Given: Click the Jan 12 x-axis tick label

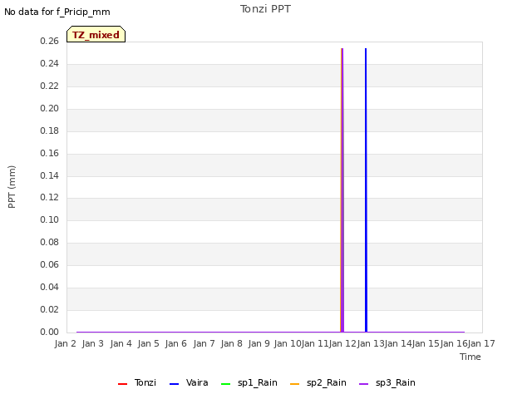Looking at the screenshot, I should click(342, 343).
